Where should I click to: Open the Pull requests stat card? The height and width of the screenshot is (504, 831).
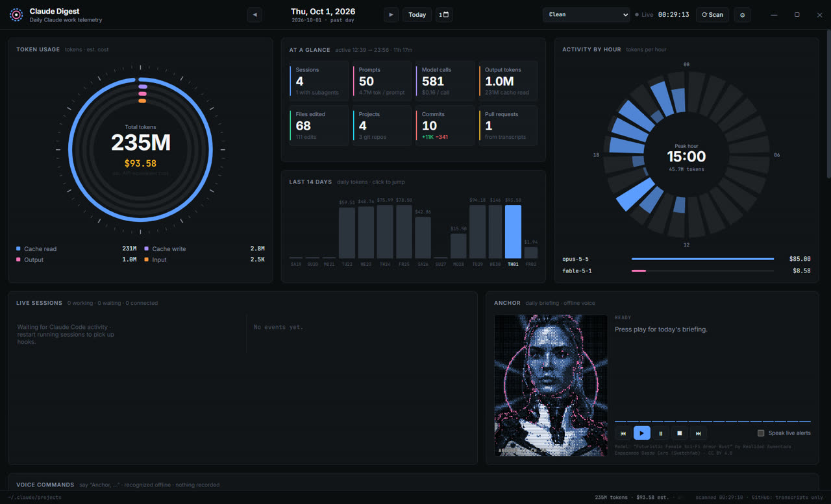coord(508,125)
